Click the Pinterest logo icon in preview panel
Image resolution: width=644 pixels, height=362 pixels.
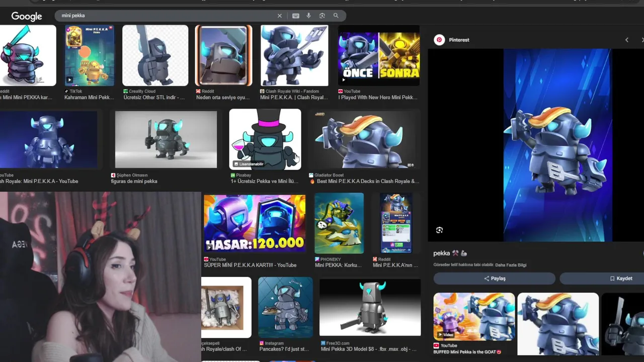(439, 40)
